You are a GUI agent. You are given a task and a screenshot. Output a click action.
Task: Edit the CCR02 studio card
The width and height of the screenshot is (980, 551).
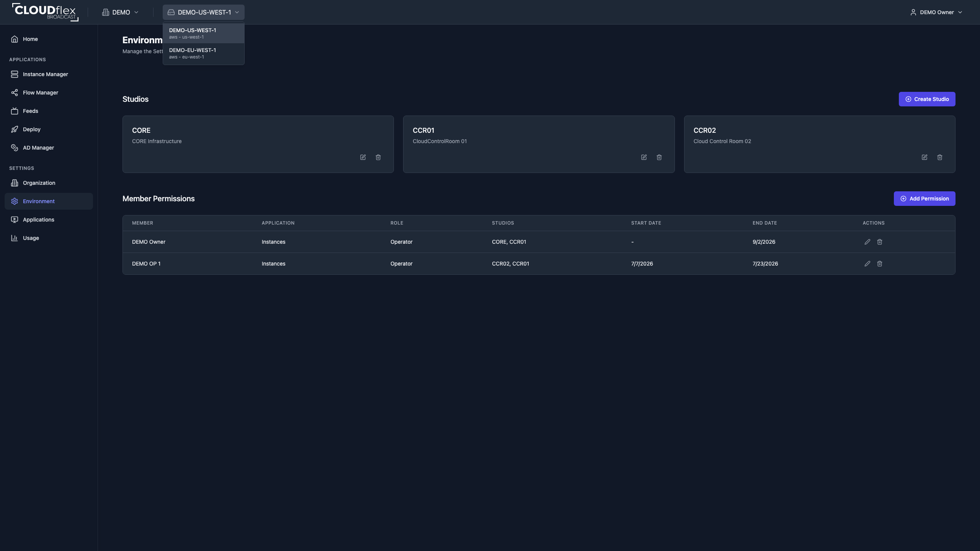pos(924,157)
